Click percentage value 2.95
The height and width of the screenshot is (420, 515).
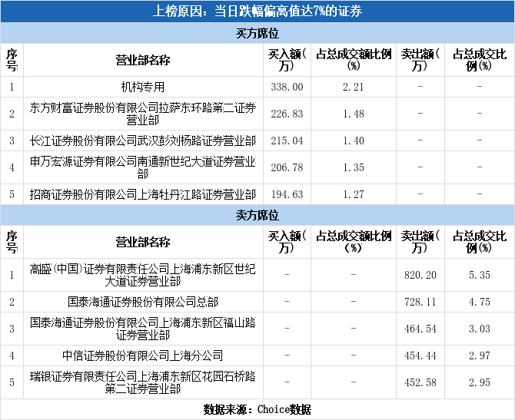coord(479,382)
